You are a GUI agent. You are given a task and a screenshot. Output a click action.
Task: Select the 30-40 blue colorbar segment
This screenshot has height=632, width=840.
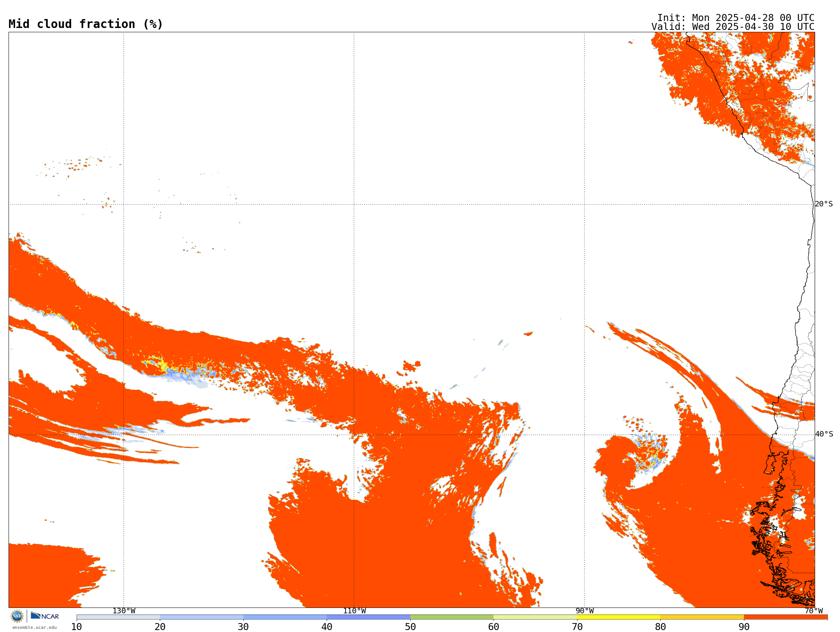coord(285,617)
